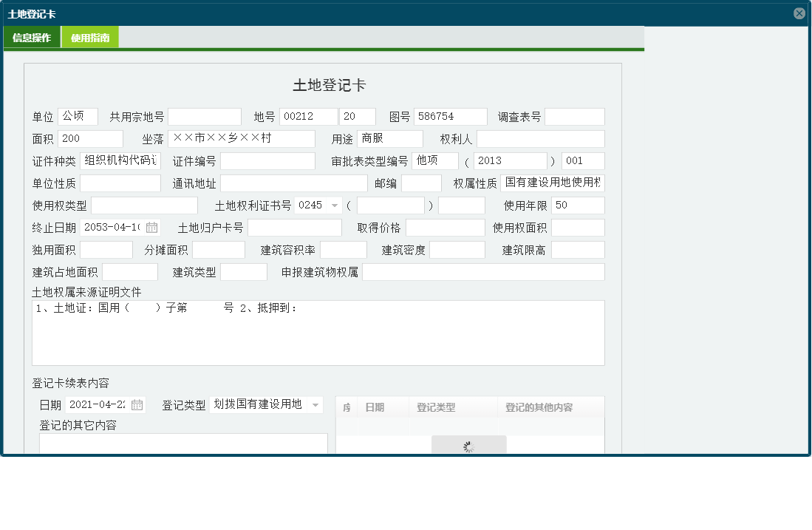Image resolution: width=812 pixels, height=530 pixels.
Task: Open the 使用指南 tab
Action: 90,38
